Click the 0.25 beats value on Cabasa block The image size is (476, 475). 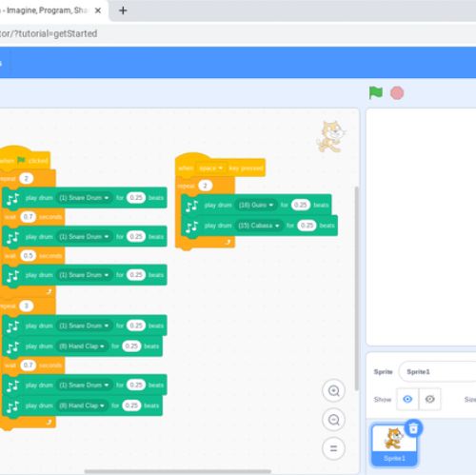point(307,226)
